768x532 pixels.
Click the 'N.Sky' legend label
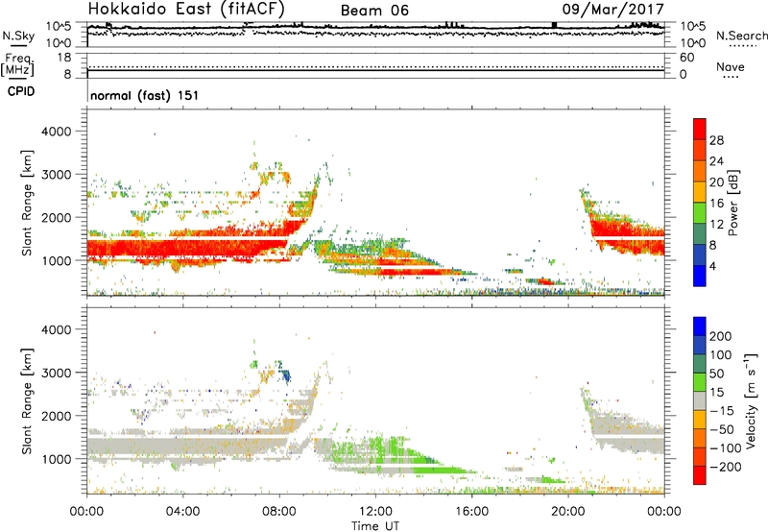(x=18, y=36)
